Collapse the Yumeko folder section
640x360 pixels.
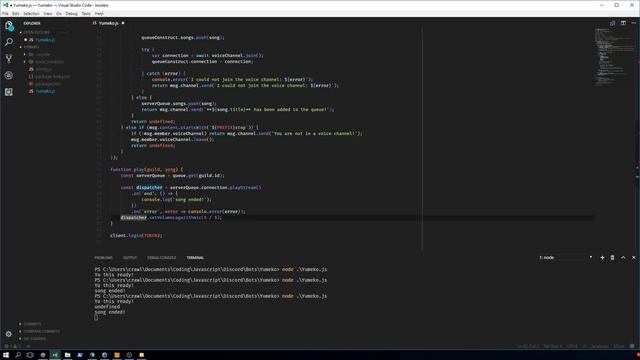tap(31, 47)
